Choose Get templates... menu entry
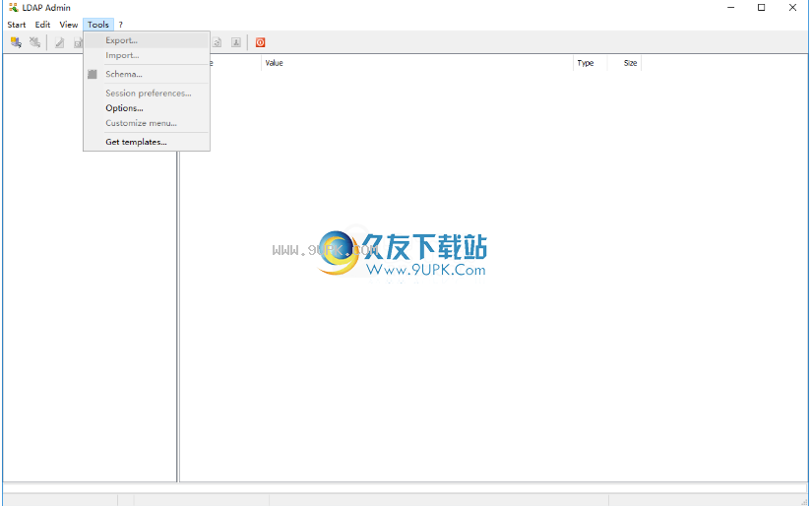The image size is (812, 506). (x=147, y=142)
